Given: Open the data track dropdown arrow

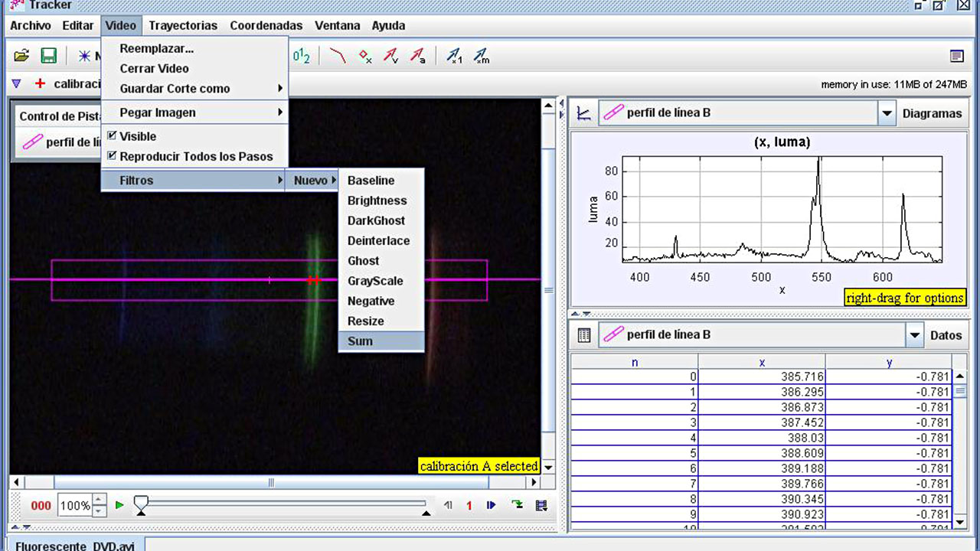Looking at the screenshot, I should [914, 335].
